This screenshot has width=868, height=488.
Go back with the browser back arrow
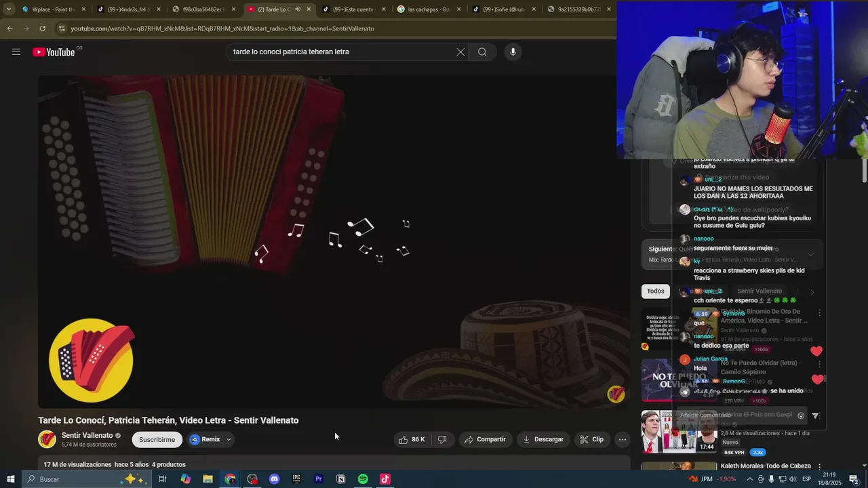pos(10,28)
